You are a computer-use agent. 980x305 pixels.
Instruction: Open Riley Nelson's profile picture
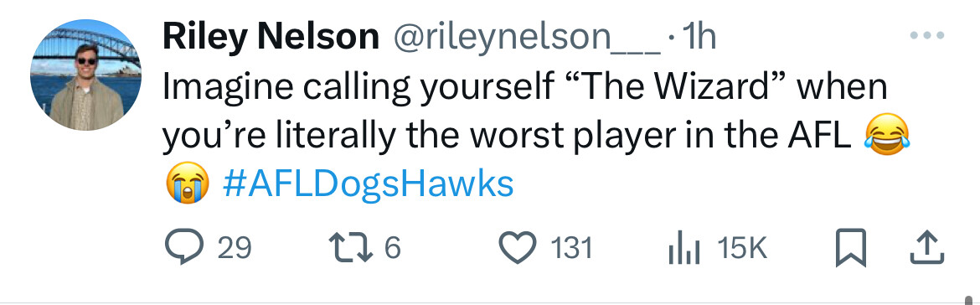[x=85, y=75]
